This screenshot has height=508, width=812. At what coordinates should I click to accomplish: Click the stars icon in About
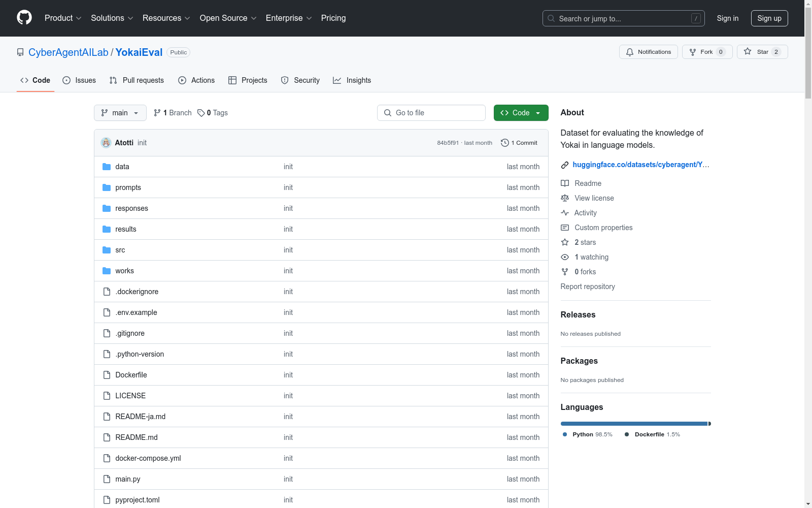point(565,242)
